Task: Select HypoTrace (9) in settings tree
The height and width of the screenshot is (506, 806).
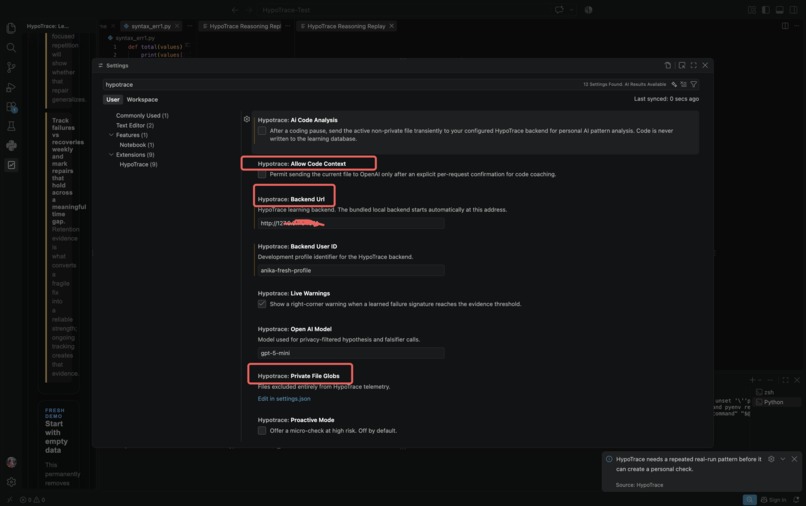Action: [x=138, y=164]
